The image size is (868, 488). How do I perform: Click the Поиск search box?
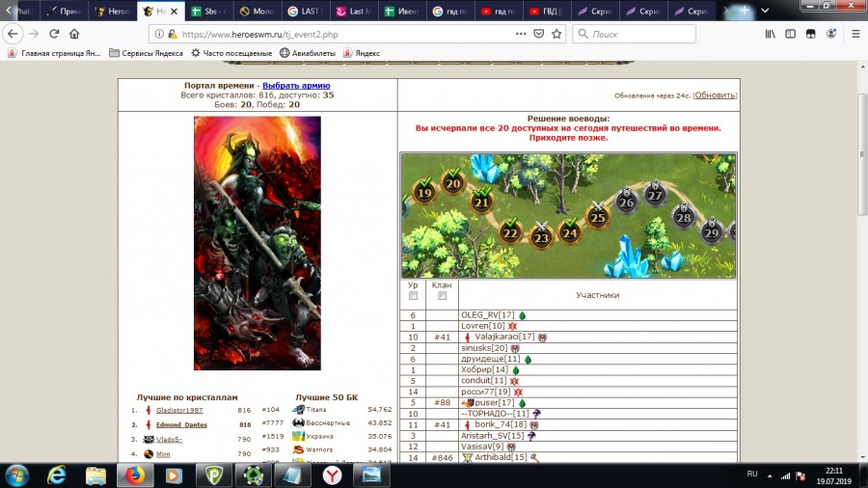coord(634,34)
